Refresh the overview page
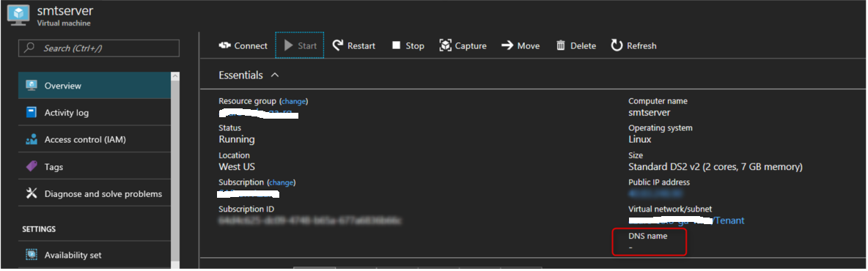 click(634, 46)
